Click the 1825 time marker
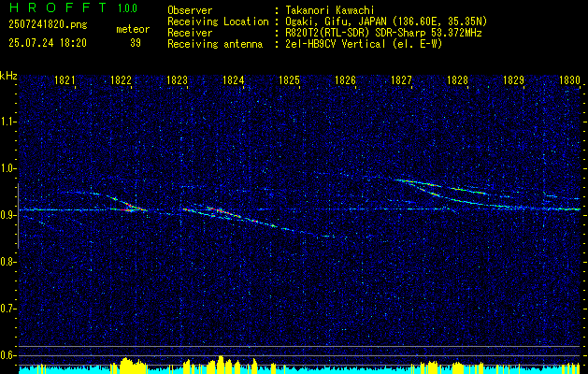 [x=290, y=79]
